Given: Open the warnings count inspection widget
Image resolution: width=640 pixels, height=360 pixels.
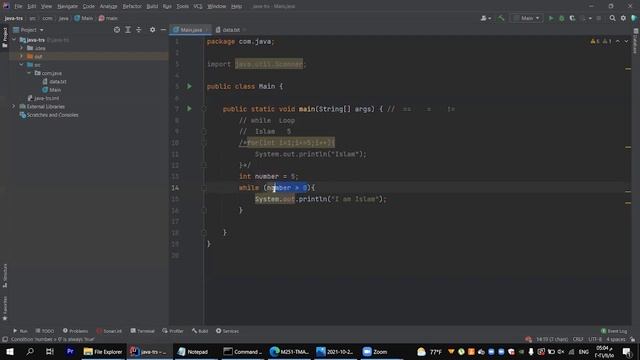Looking at the screenshot, I should click(x=601, y=41).
